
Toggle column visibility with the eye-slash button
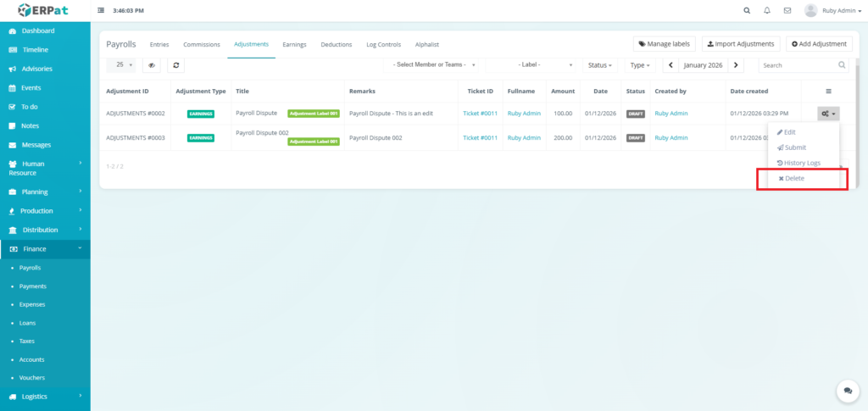(151, 65)
